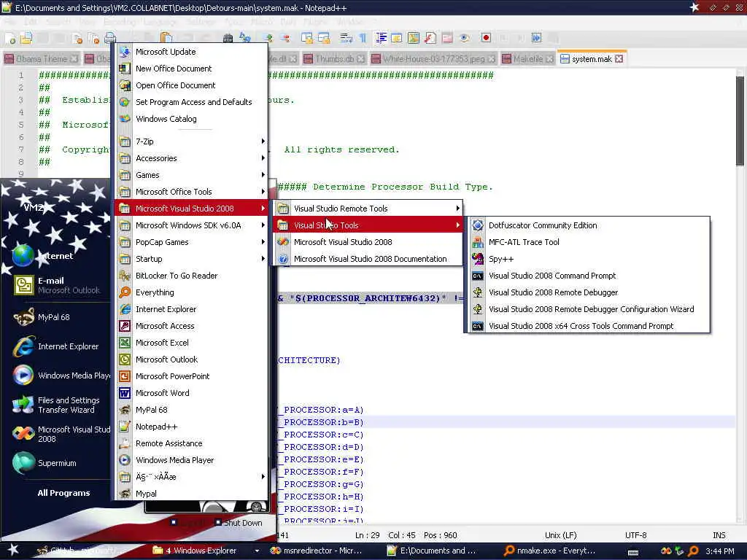The image size is (747, 560).
Task: Open Microsoft Update from programs menu
Action: coord(190,52)
